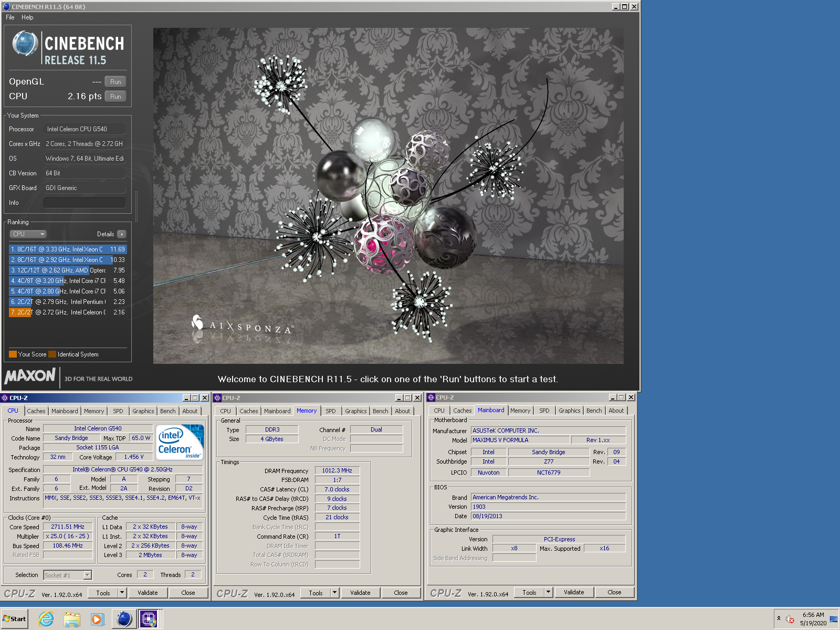This screenshot has height=630, width=840.
Task: Show hidden tray icons arrow
Action: (x=779, y=618)
